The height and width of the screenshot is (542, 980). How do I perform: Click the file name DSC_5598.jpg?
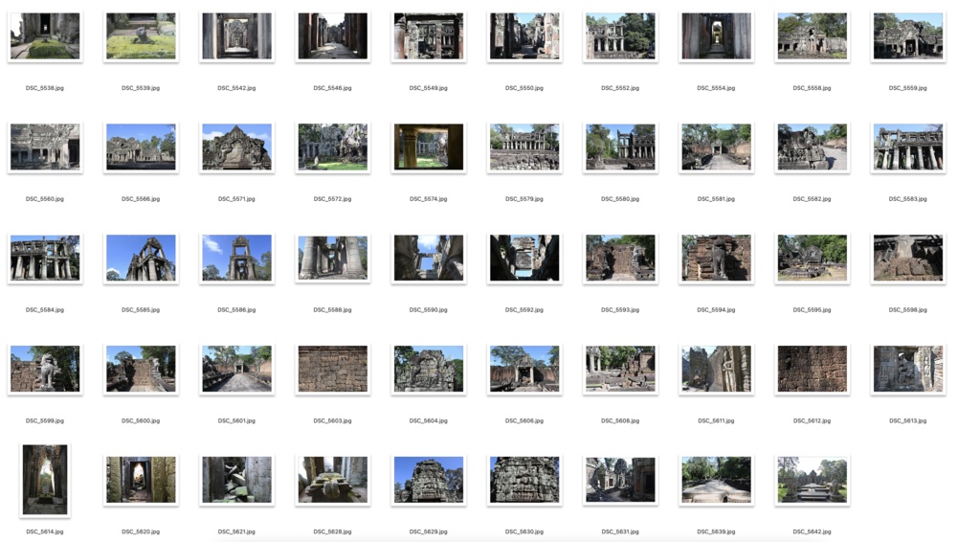[x=908, y=310]
